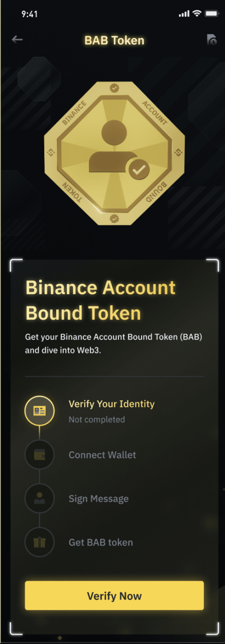Select the Sign Message step label
The width and height of the screenshot is (225, 644).
click(x=98, y=499)
